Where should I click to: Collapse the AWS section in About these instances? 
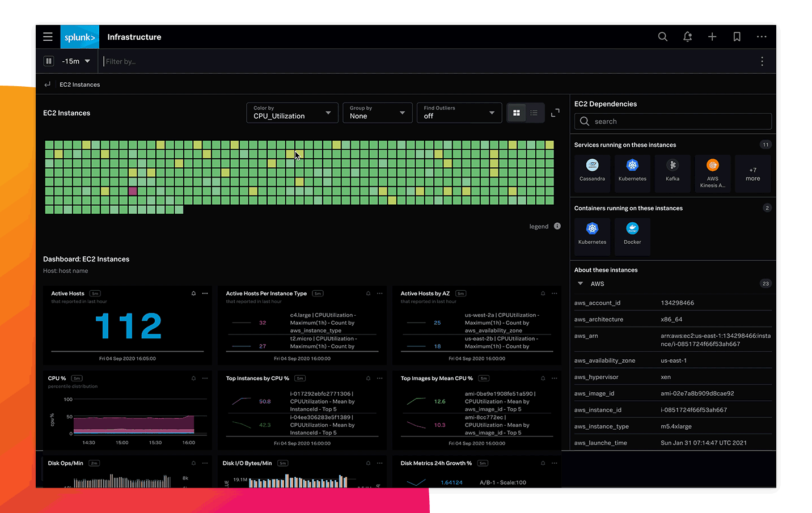580,283
